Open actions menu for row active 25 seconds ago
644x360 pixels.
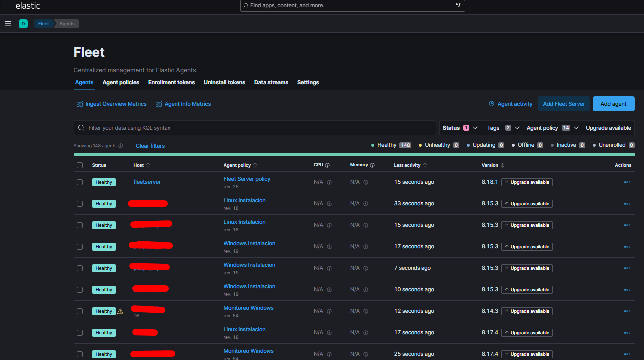627,354
